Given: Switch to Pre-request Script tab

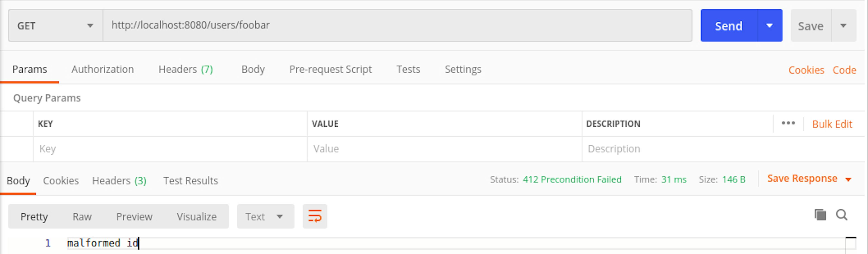Looking at the screenshot, I should (x=330, y=69).
